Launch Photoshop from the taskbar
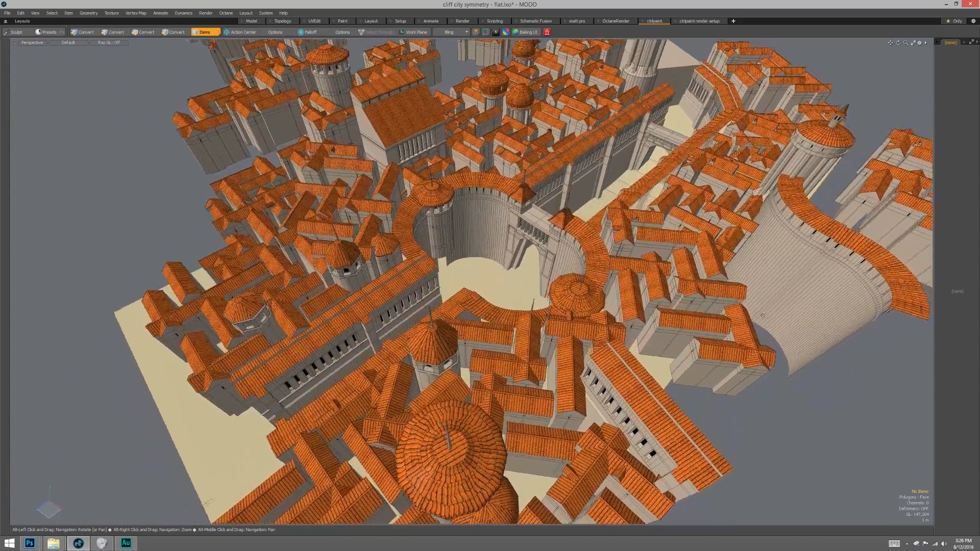Viewport: 980px width, 551px height. point(30,543)
